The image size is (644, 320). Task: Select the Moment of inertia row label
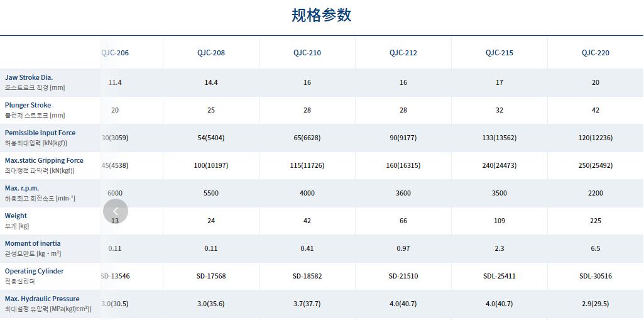[x=33, y=243]
